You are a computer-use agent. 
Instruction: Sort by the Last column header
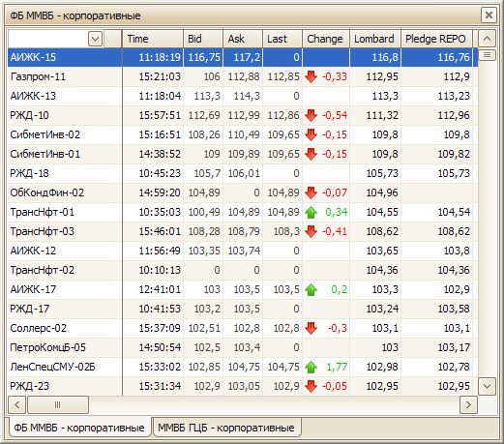click(282, 39)
